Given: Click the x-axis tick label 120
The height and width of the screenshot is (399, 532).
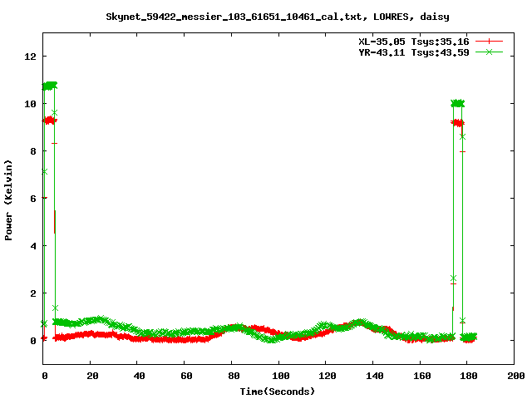Looking at the screenshot, I should point(328,376).
